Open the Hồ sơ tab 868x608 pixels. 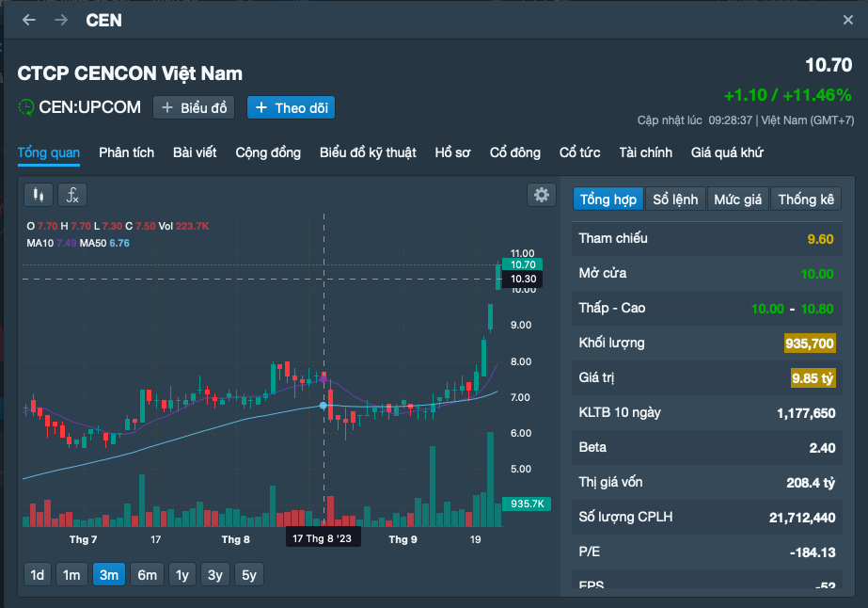click(452, 152)
